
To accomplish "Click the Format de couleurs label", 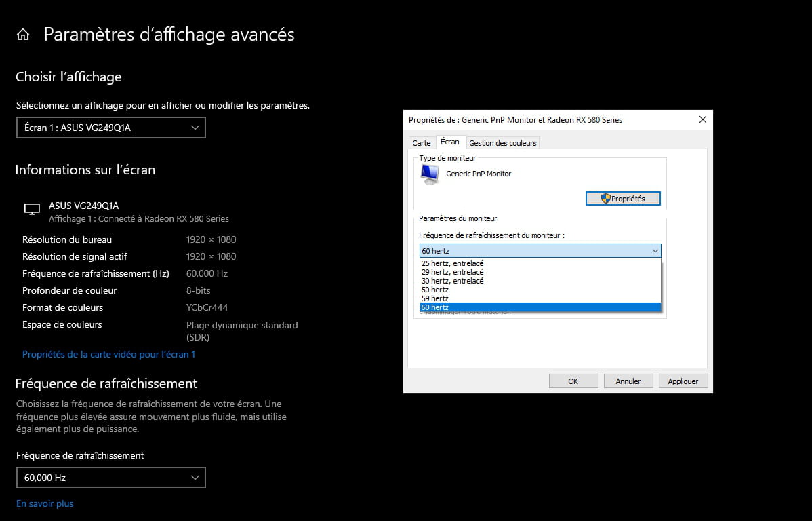I will click(x=62, y=308).
